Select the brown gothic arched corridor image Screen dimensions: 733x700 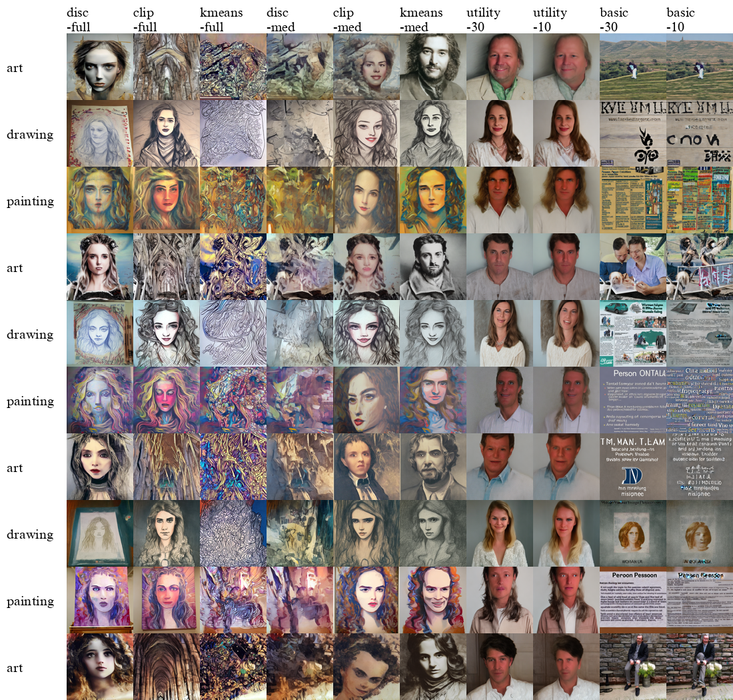(167, 667)
